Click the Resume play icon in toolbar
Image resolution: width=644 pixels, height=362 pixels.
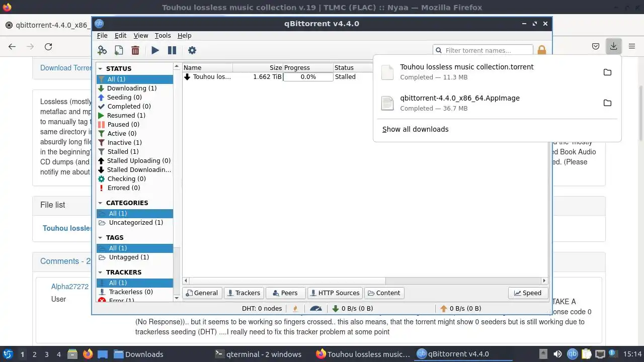pyautogui.click(x=155, y=50)
